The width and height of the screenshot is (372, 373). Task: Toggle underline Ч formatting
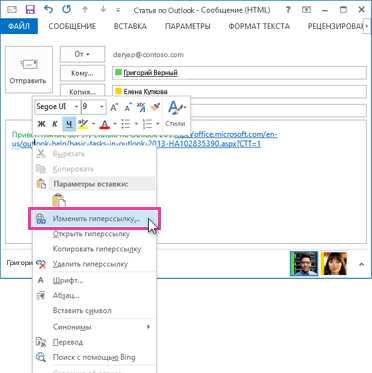pyautogui.click(x=69, y=124)
